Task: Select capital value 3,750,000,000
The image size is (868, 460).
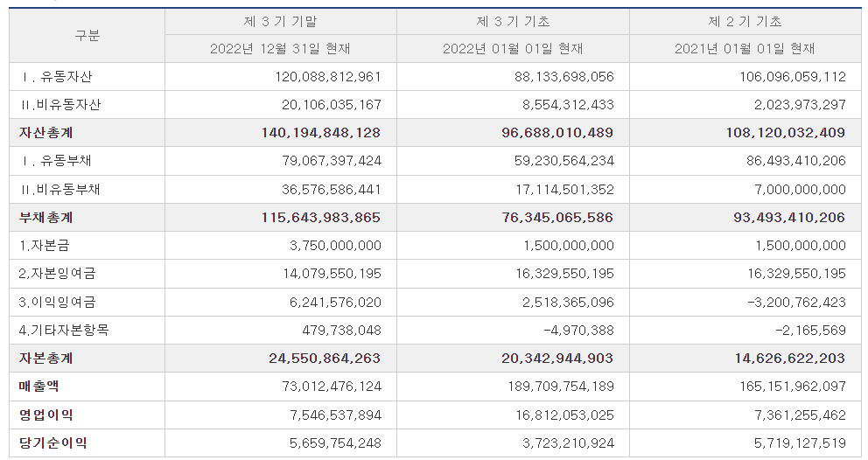Action: point(335,246)
